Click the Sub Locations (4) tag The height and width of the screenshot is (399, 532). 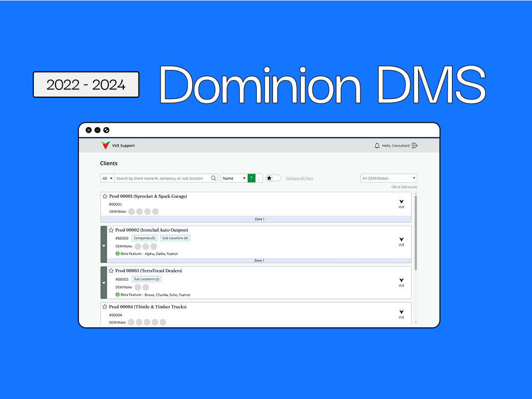point(175,238)
